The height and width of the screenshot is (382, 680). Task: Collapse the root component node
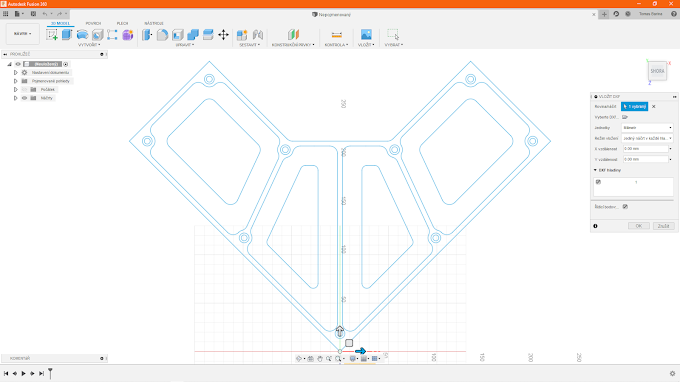(x=10, y=64)
